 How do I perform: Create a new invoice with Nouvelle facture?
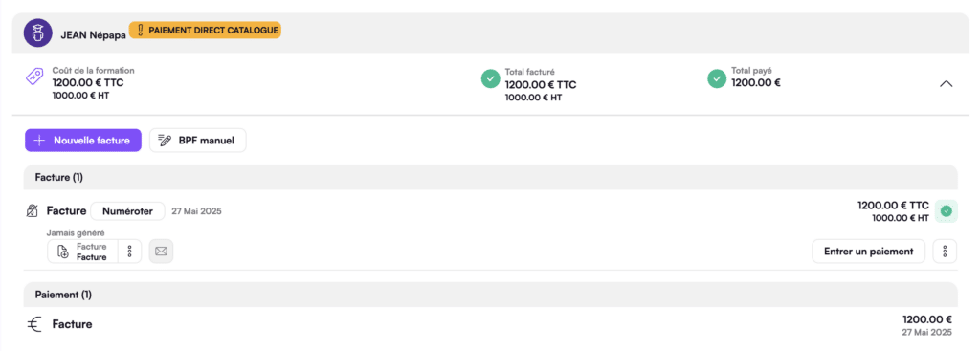[x=83, y=141]
